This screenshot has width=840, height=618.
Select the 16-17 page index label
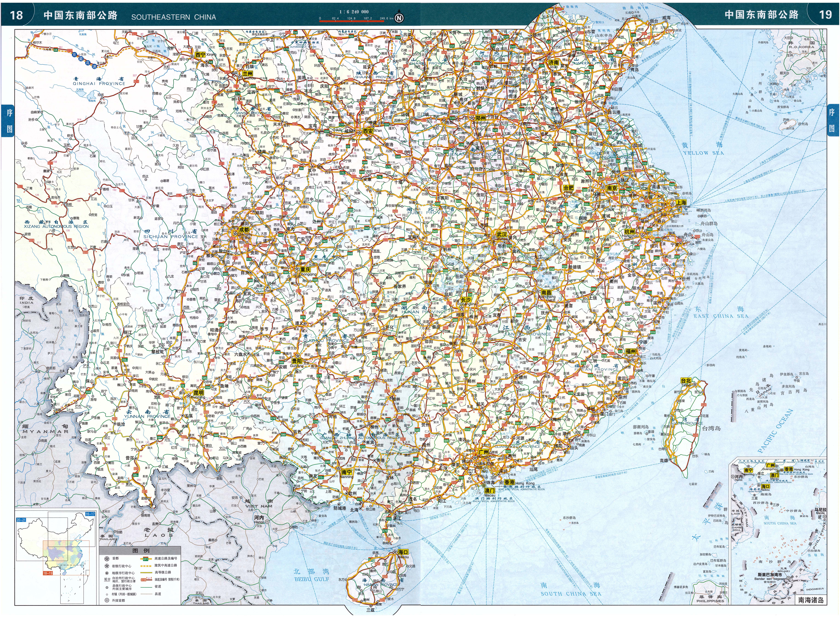click(90, 514)
